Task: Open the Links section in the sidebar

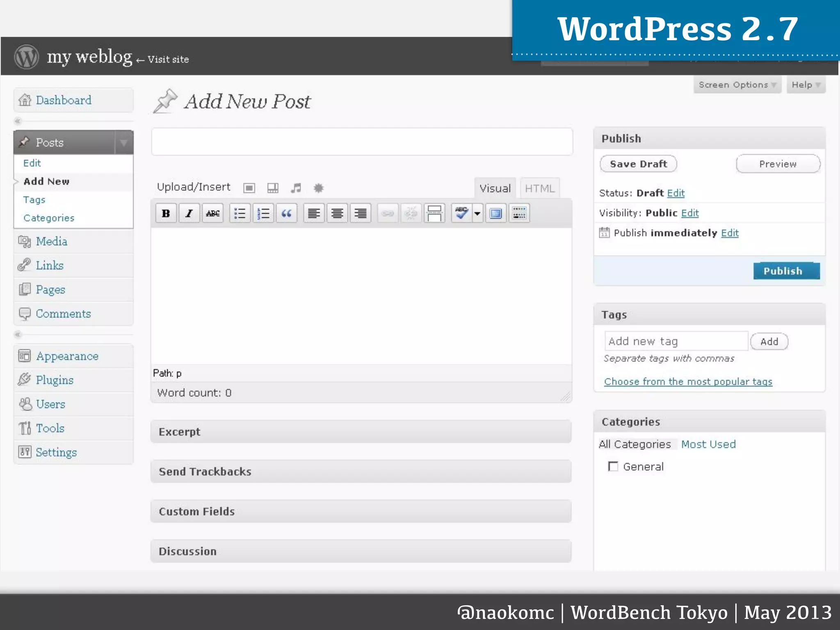Action: pyautogui.click(x=73, y=265)
